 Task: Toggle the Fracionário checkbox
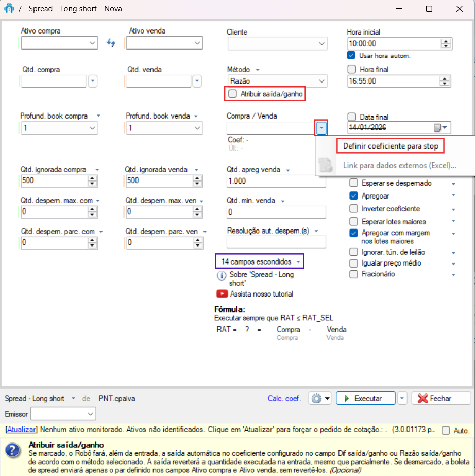tap(353, 274)
